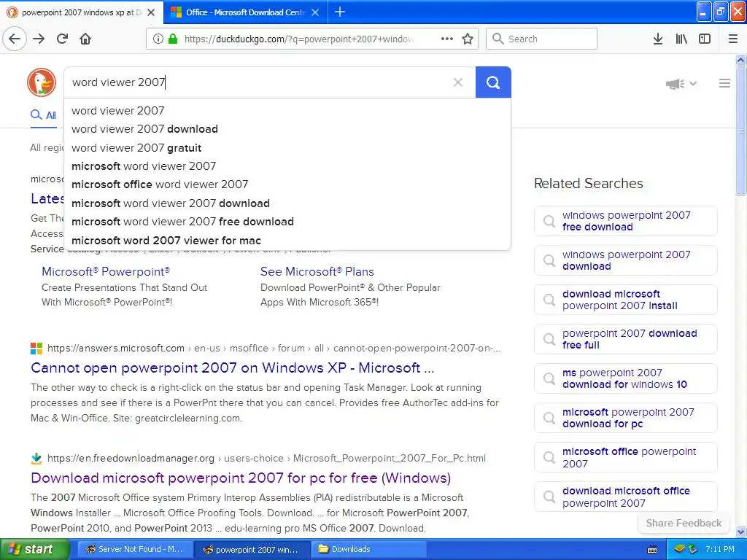This screenshot has width=747, height=560.
Task: Click the scrollbar up arrow
Action: pyautogui.click(x=740, y=60)
